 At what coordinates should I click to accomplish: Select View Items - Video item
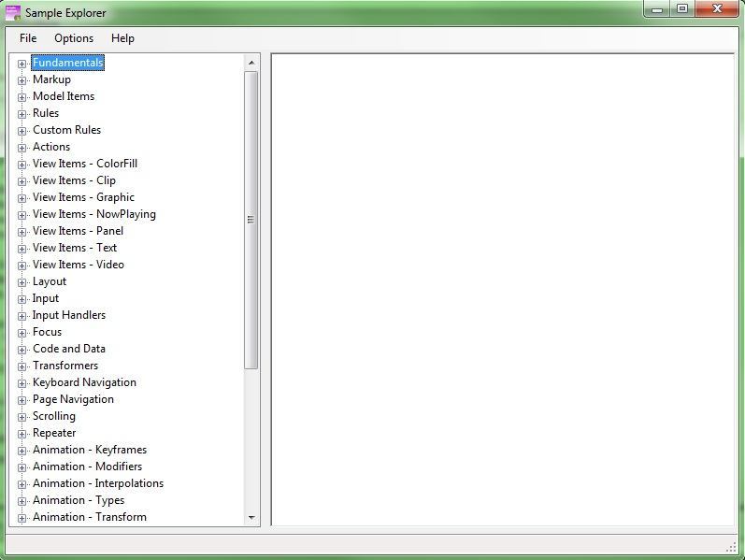79,265
